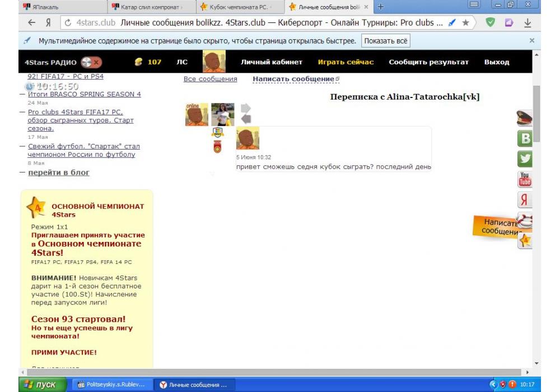Click the turbo rocket icon in address bar

click(x=452, y=23)
